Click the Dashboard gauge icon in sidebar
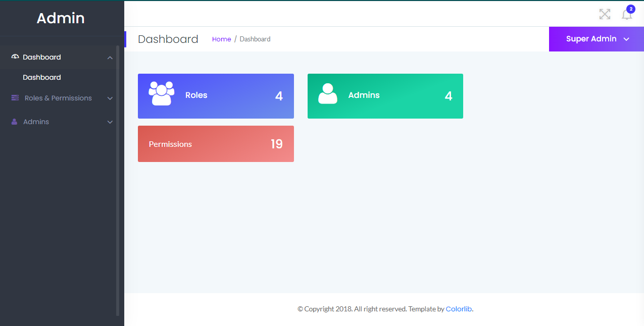The image size is (644, 326). 15,57
